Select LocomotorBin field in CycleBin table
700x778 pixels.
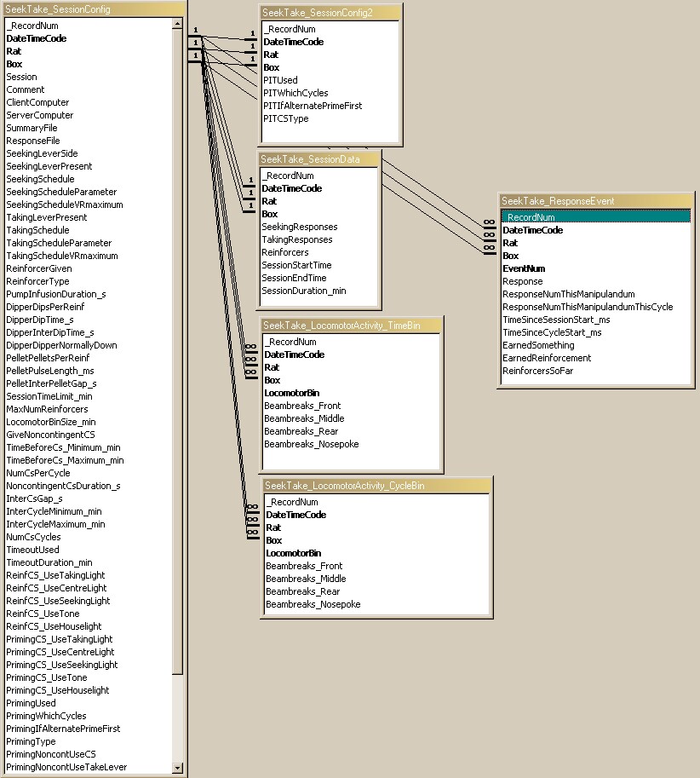click(294, 553)
